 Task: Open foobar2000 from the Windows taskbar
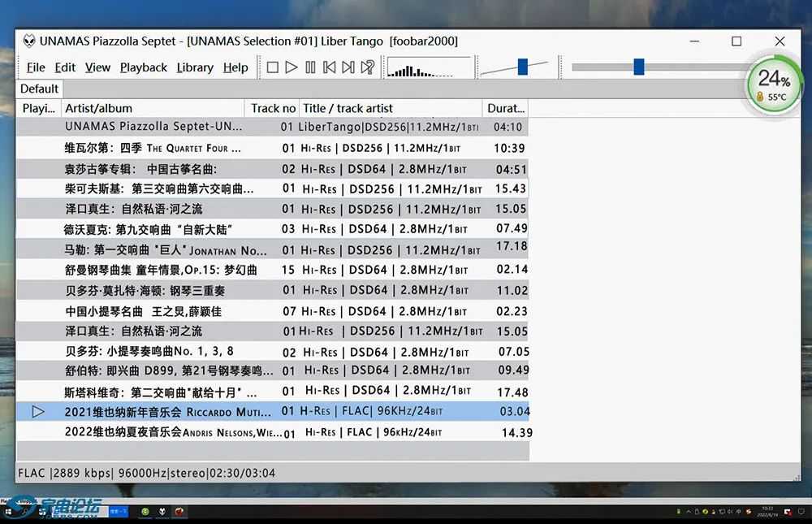click(x=162, y=512)
